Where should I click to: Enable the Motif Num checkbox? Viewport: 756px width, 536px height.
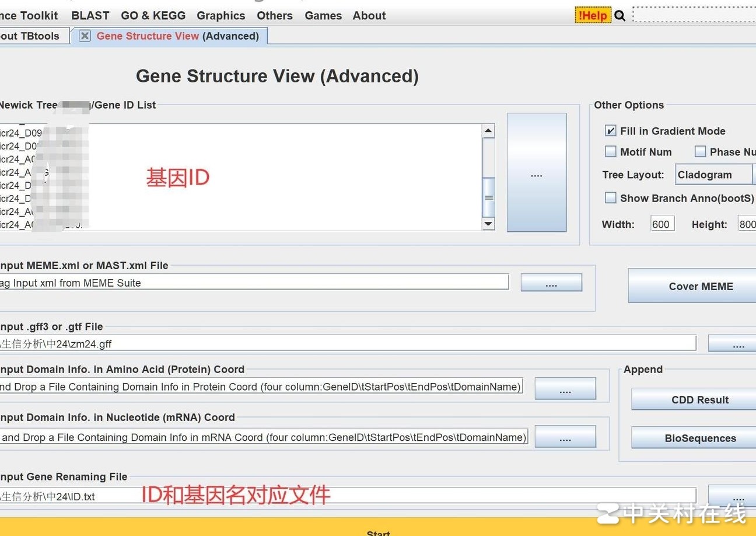tap(610, 151)
